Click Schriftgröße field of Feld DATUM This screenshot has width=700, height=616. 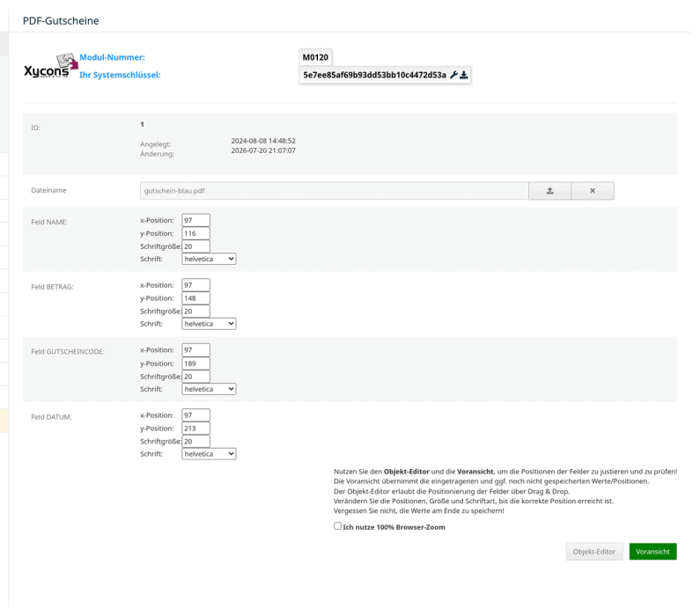195,441
